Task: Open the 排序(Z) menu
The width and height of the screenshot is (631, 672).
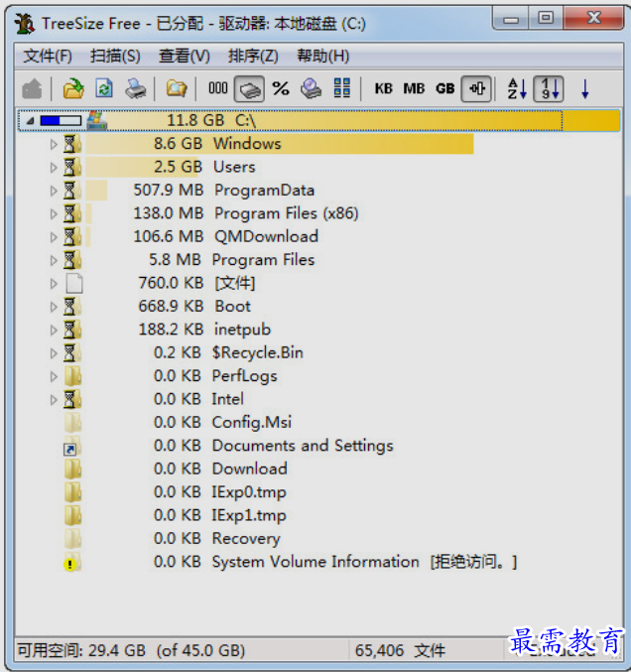Action: click(x=253, y=57)
